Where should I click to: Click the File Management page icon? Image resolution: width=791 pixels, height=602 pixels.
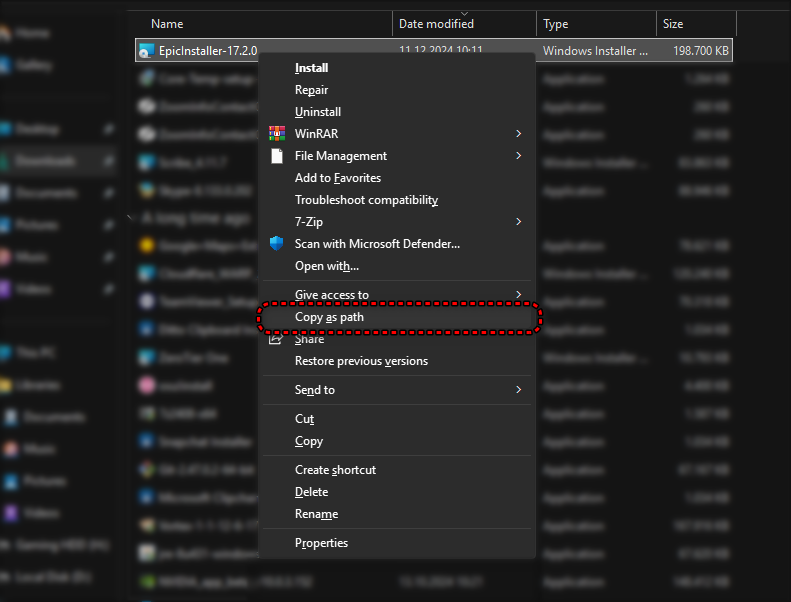pos(277,156)
